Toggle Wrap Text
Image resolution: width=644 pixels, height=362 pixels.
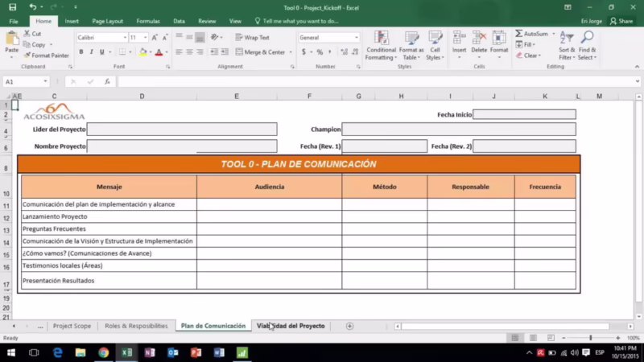[x=253, y=37]
